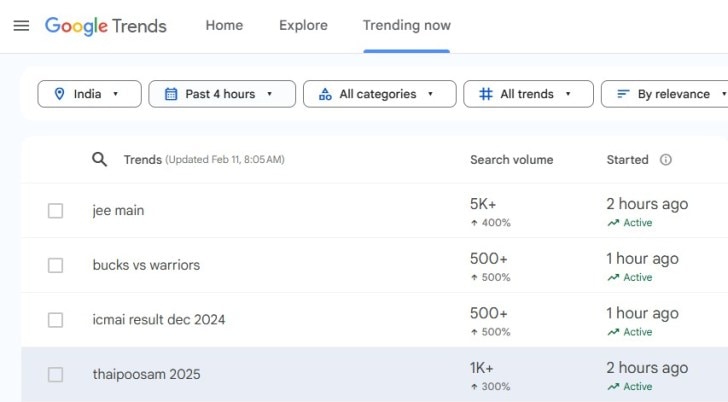Click 2 hours ago in jee main row
The image size is (728, 402).
pos(647,204)
